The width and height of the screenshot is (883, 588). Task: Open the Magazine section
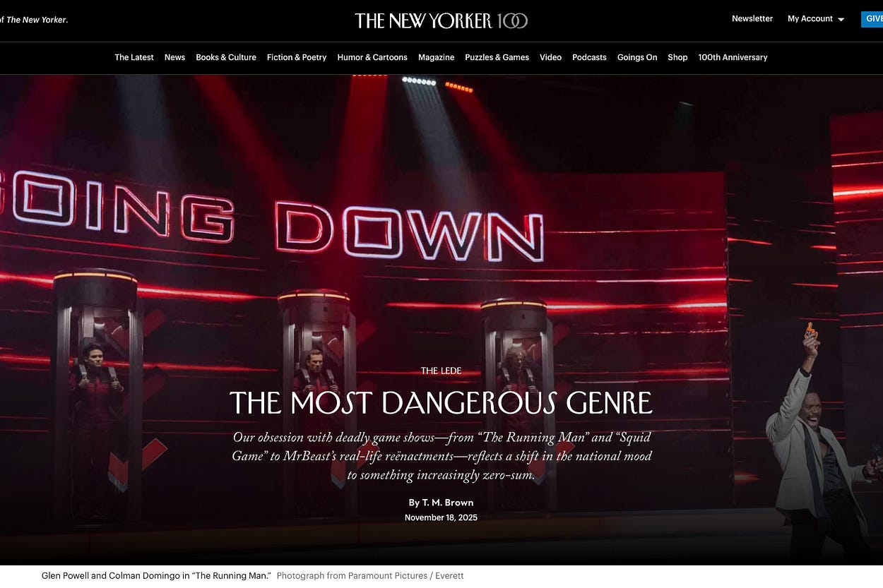436,57
